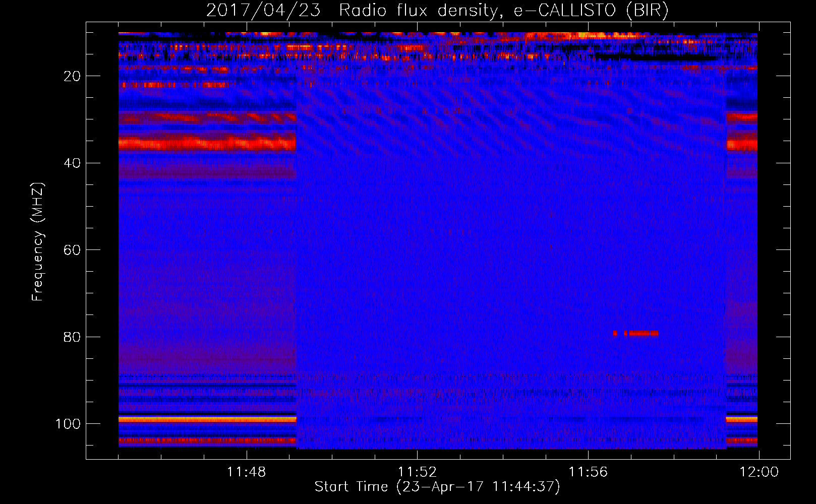Select the 11:48 time tick label
Image resolution: width=816 pixels, height=504 pixels.
click(246, 472)
